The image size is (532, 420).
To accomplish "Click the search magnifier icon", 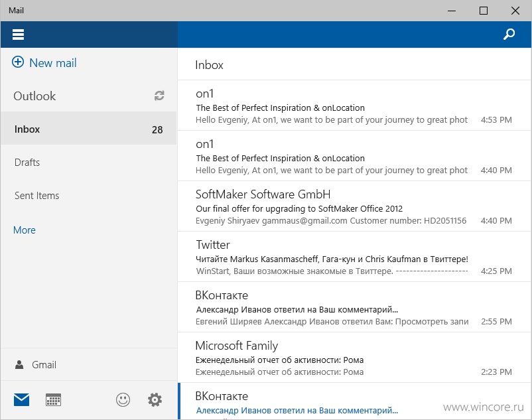I will click(x=509, y=34).
